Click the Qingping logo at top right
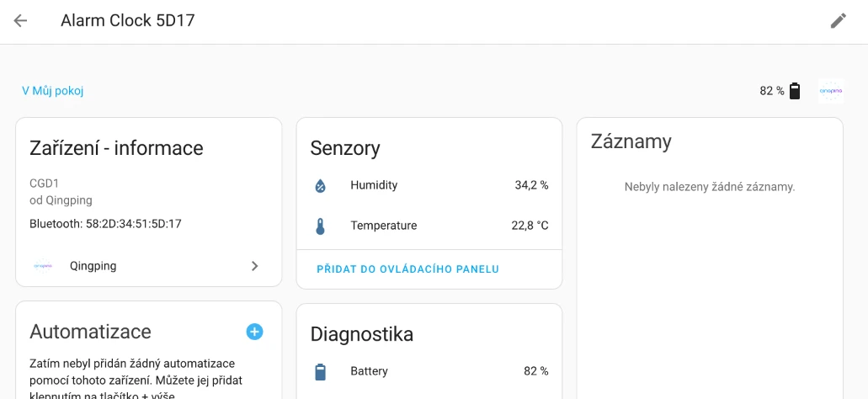 pos(830,91)
